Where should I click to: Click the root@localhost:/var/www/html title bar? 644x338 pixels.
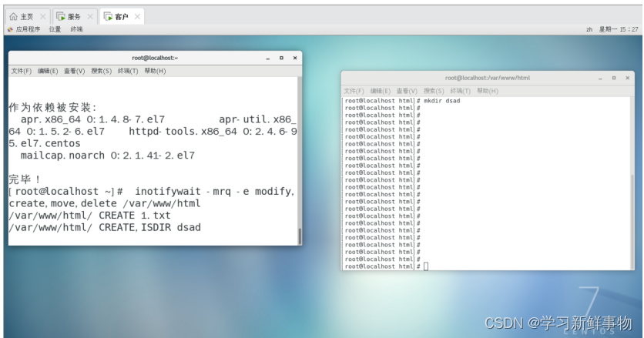(x=488, y=78)
